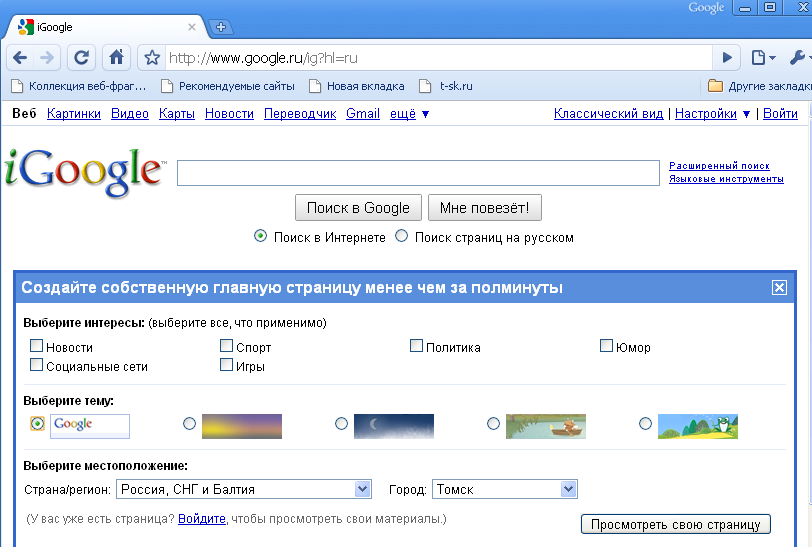This screenshot has width=812, height=547.
Task: Expand the Настройки dropdown
Action: (713, 113)
